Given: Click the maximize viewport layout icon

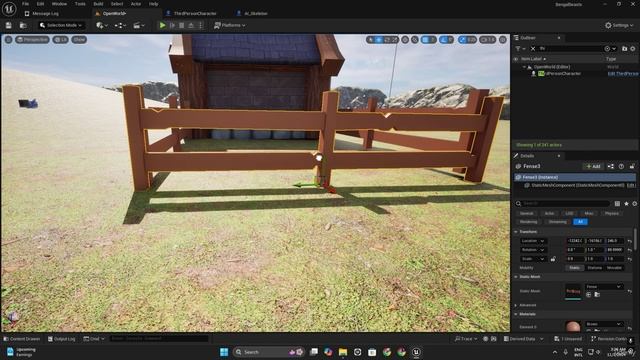Looking at the screenshot, I should 503,40.
